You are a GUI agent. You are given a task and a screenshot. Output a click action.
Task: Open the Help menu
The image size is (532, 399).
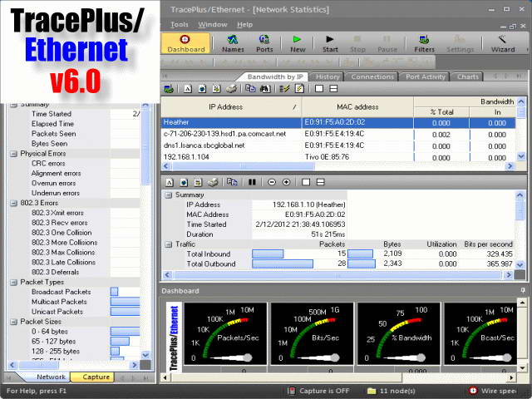pyautogui.click(x=244, y=24)
